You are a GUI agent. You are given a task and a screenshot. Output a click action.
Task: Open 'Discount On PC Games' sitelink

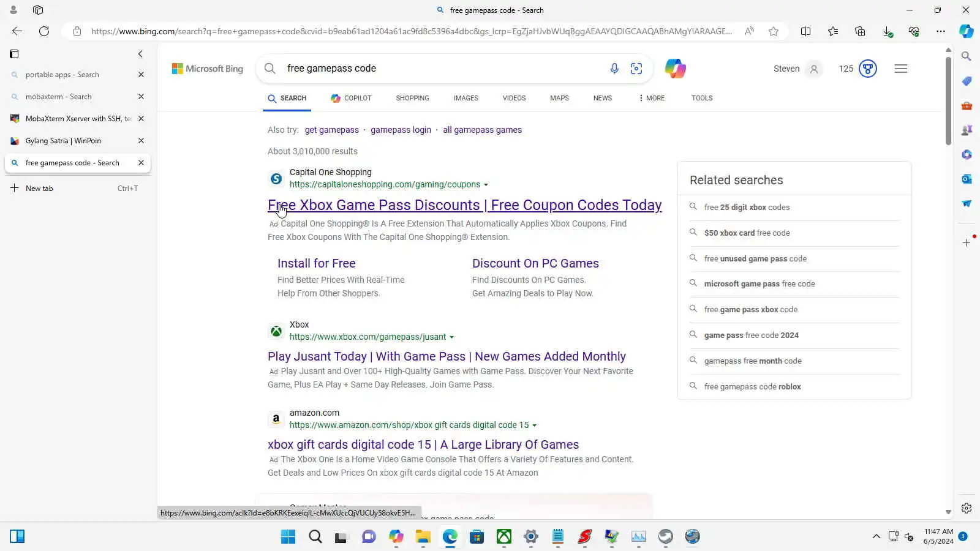(535, 263)
